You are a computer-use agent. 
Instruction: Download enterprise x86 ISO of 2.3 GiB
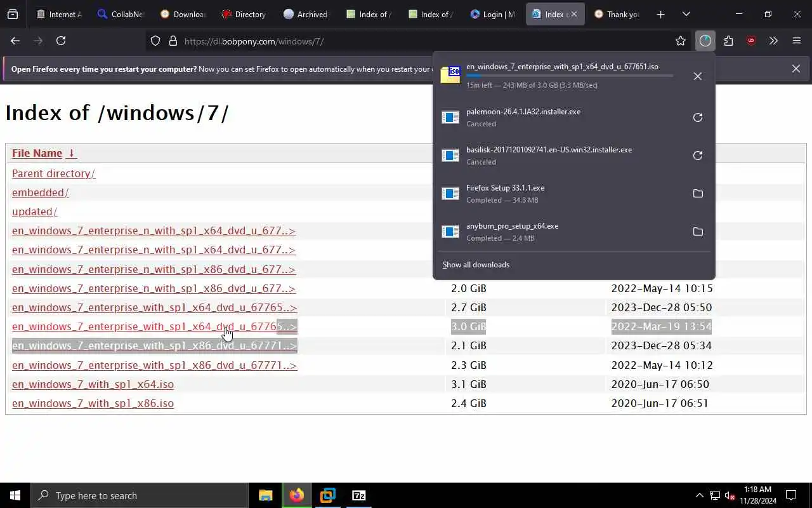coord(154,365)
